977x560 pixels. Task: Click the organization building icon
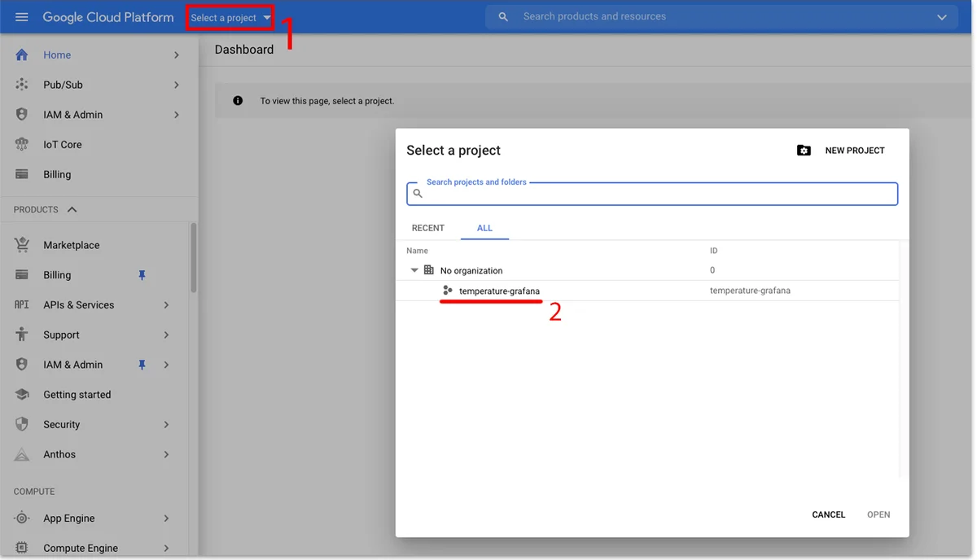tap(429, 270)
